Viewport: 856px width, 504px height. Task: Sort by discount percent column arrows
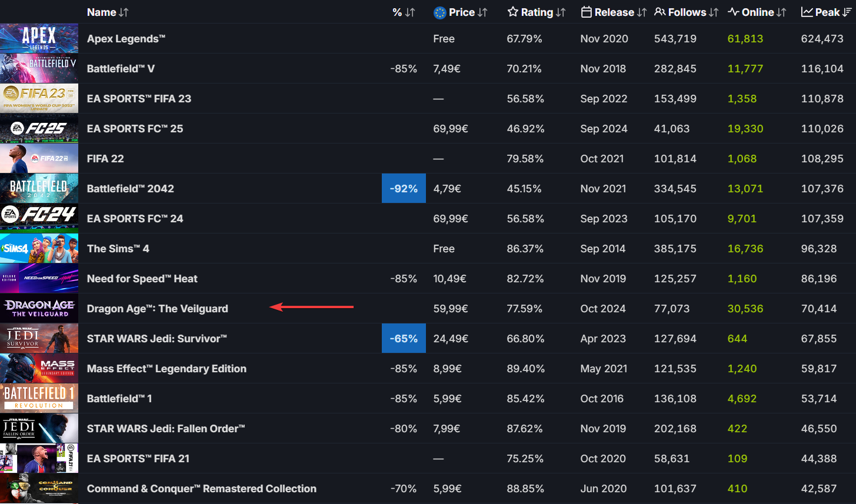[410, 12]
